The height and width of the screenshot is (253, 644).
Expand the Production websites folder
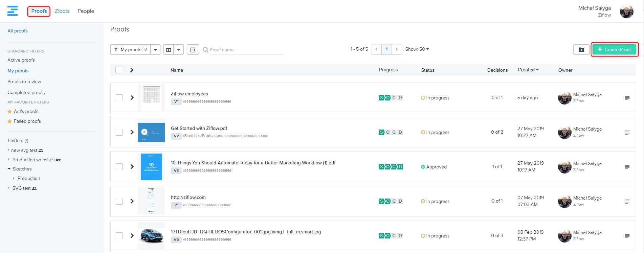9,160
